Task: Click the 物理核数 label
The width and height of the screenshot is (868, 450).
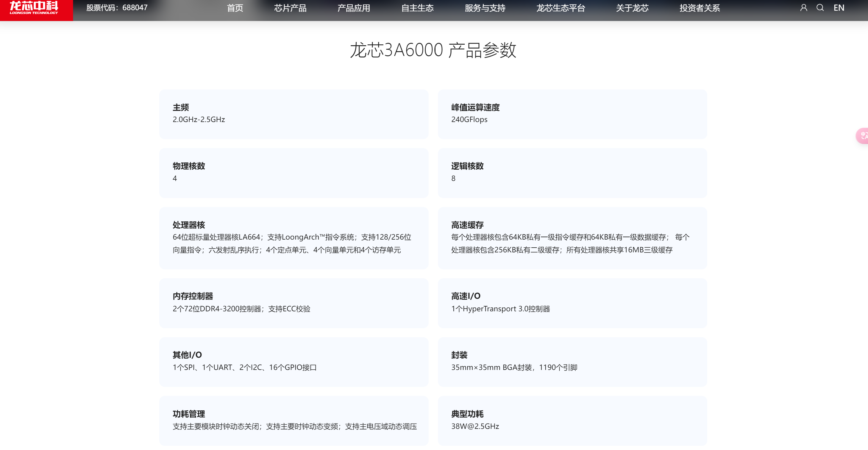Action: 189,166
